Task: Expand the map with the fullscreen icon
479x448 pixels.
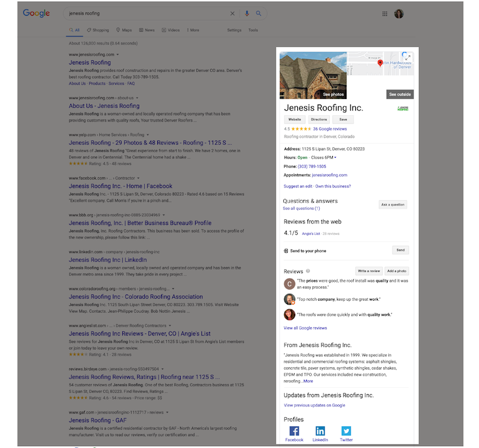Action: pyautogui.click(x=408, y=57)
